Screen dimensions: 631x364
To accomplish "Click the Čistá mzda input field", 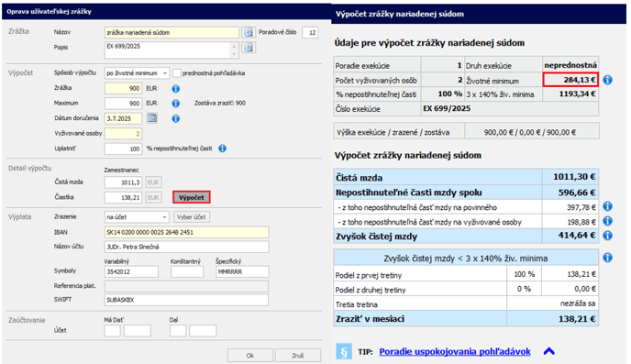I will [x=123, y=182].
